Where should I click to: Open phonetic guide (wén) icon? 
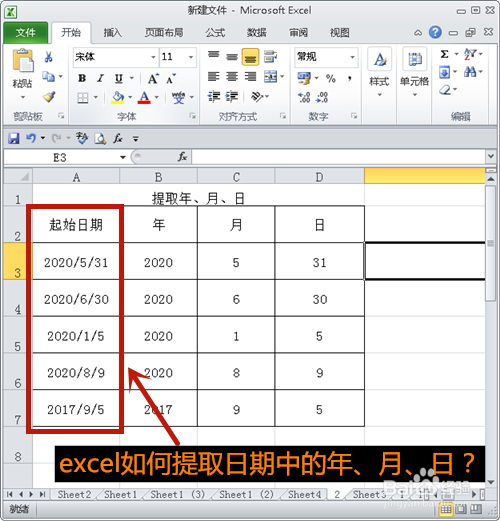(x=178, y=97)
